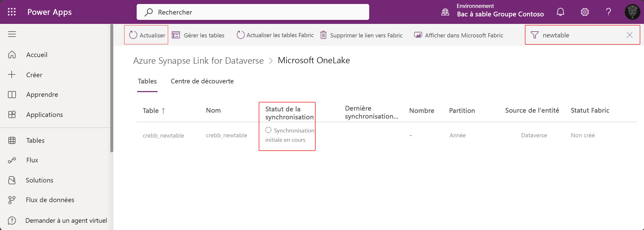The height and width of the screenshot is (230, 644).
Task: Clear the newtable filter with X
Action: click(629, 35)
